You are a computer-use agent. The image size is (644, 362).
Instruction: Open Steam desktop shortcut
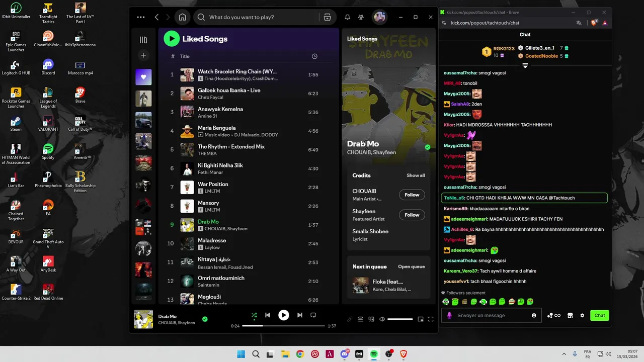coord(16,124)
